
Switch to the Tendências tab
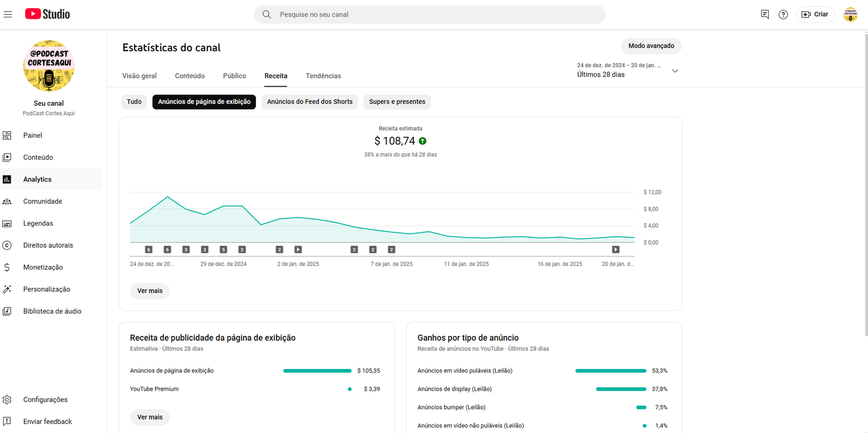coord(323,76)
